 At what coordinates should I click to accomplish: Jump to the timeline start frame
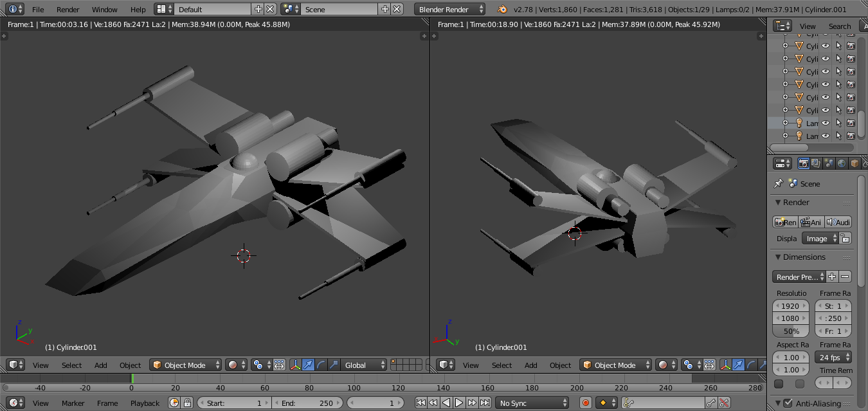coord(420,403)
